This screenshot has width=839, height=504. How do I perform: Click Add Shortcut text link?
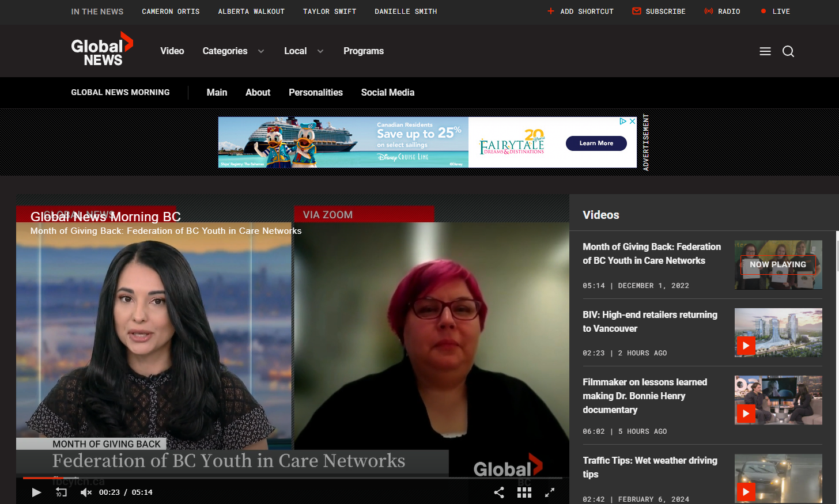click(587, 11)
